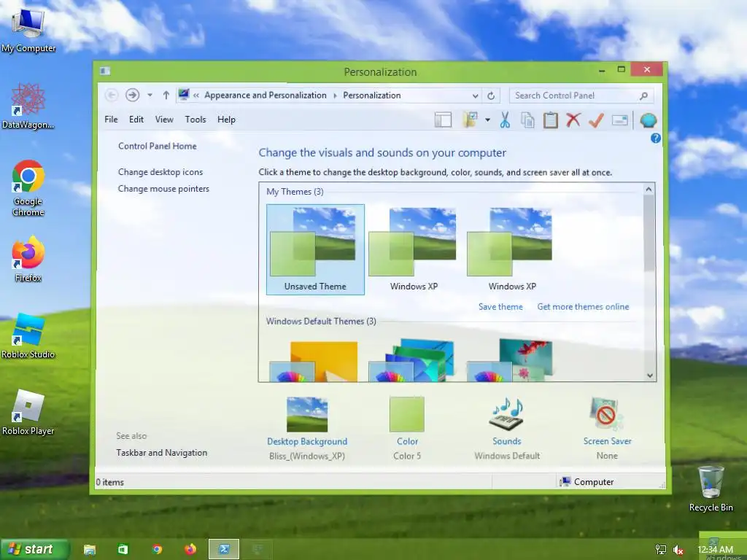Click the Save theme link
Image resolution: width=747 pixels, height=560 pixels.
(x=500, y=307)
